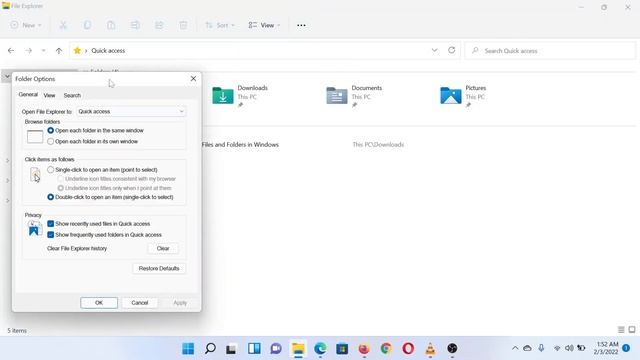Select Open each folder in its own window
640x360 pixels.
pos(51,141)
